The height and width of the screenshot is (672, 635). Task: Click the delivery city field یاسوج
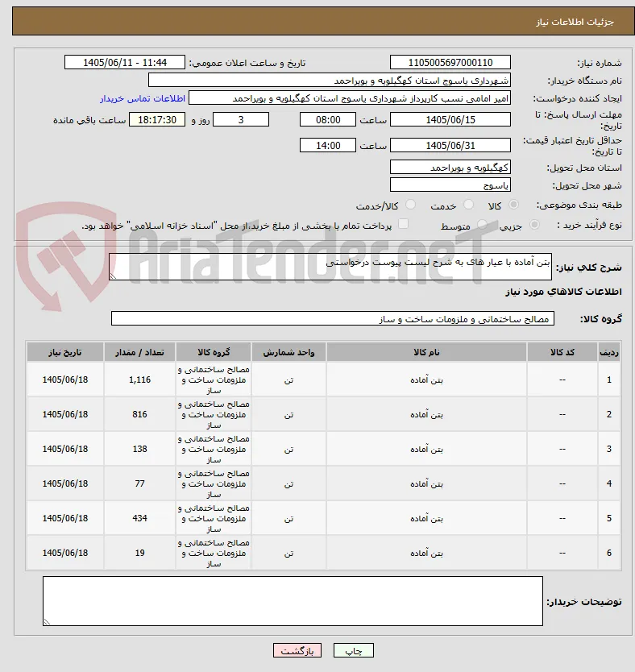coord(450,185)
